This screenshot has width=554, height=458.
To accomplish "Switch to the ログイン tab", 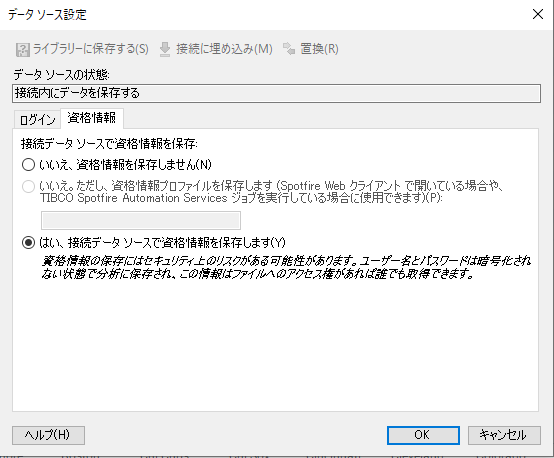I will pos(37,120).
